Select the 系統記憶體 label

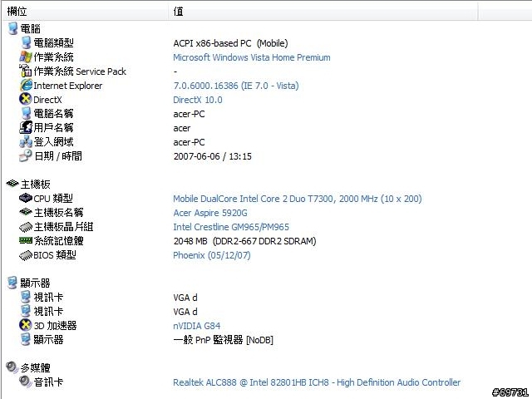click(59, 240)
